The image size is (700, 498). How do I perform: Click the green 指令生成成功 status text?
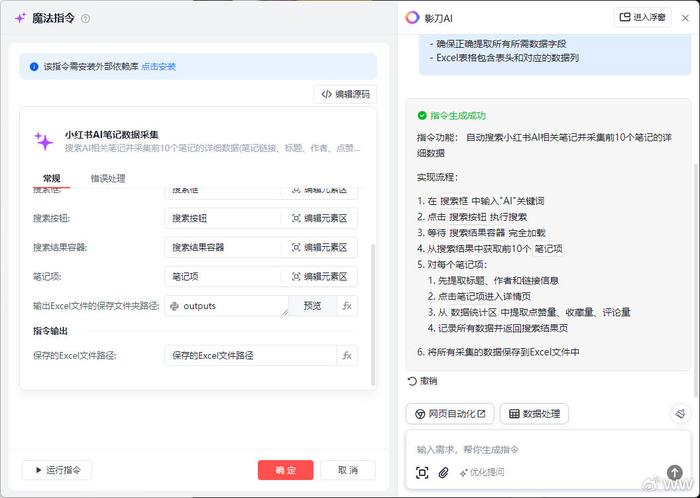pos(458,116)
